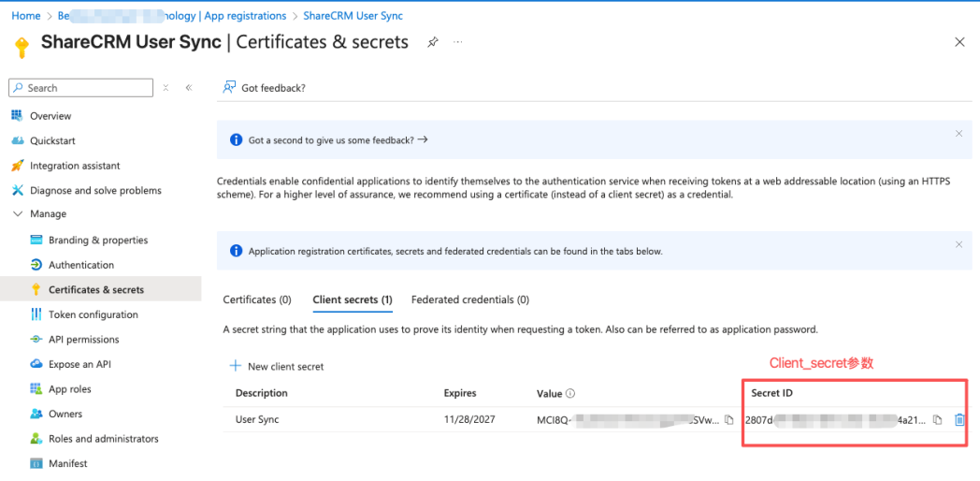Clear the sidebar search box
This screenshot has width=980, height=481.
tap(166, 88)
